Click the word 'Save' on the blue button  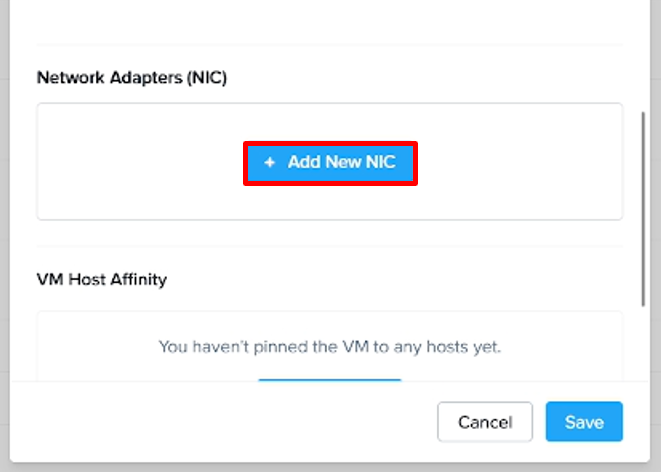584,422
